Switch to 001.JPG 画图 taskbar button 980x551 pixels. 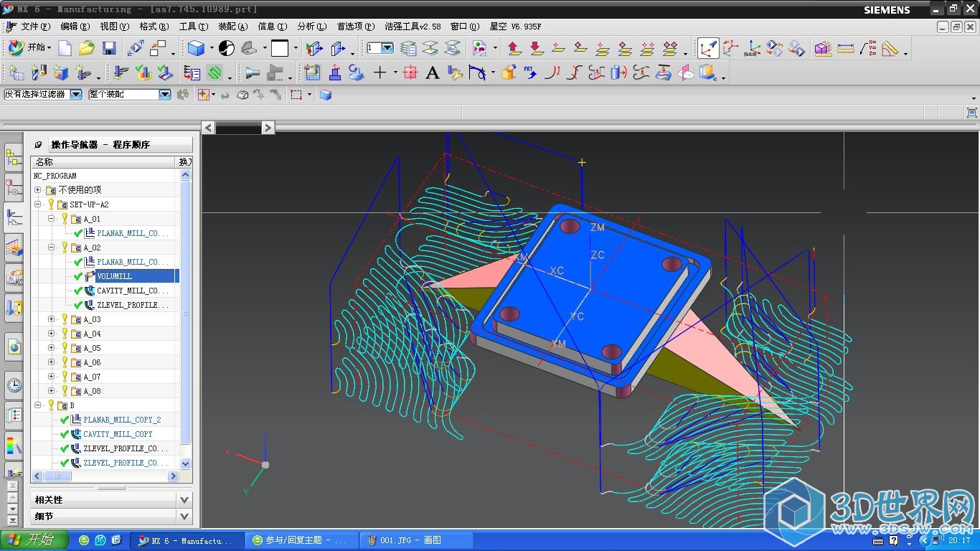[416, 540]
